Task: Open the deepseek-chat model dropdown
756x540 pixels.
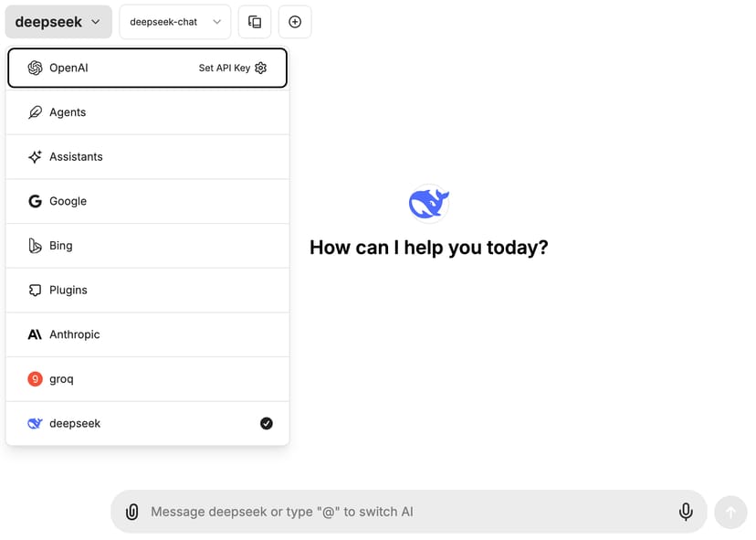Action: pyautogui.click(x=174, y=22)
